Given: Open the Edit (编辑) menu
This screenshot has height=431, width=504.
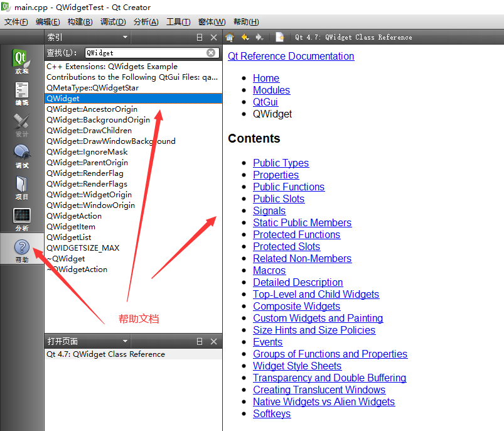Looking at the screenshot, I should click(48, 22).
